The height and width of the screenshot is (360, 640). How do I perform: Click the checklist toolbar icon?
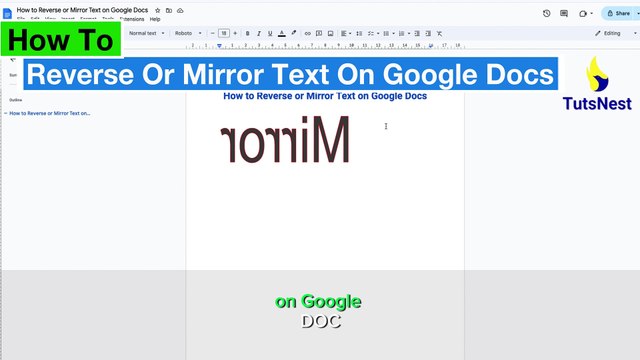click(x=371, y=33)
